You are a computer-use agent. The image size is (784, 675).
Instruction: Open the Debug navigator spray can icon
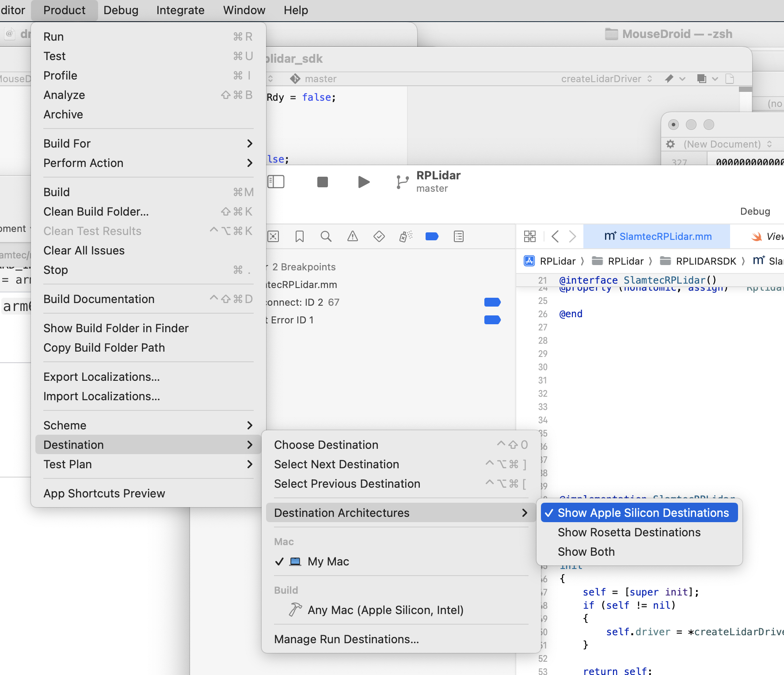pos(405,237)
